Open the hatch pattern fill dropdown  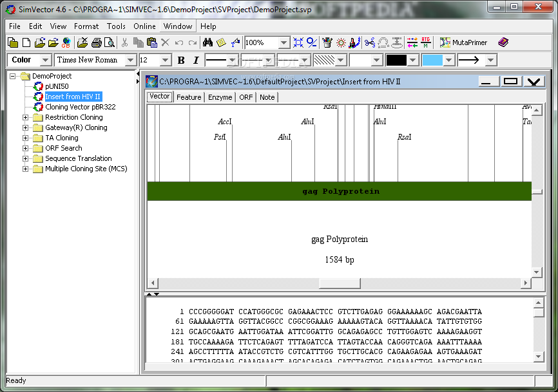click(x=341, y=60)
